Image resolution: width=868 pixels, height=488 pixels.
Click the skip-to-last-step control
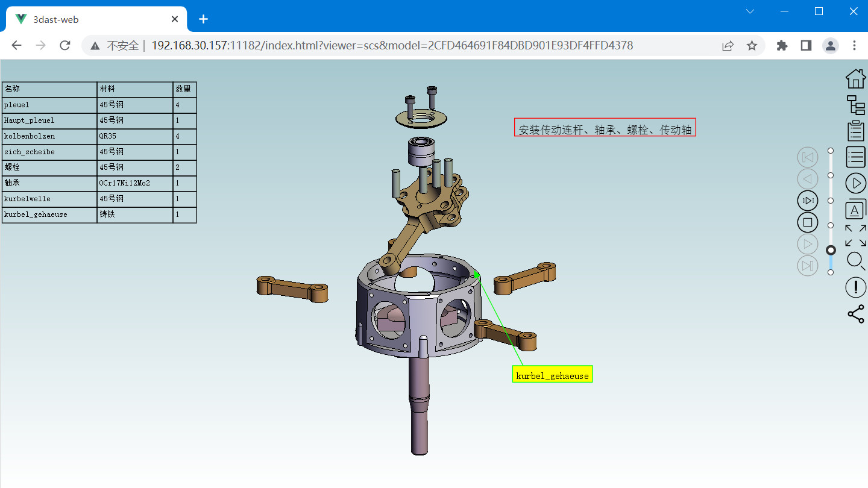(808, 266)
